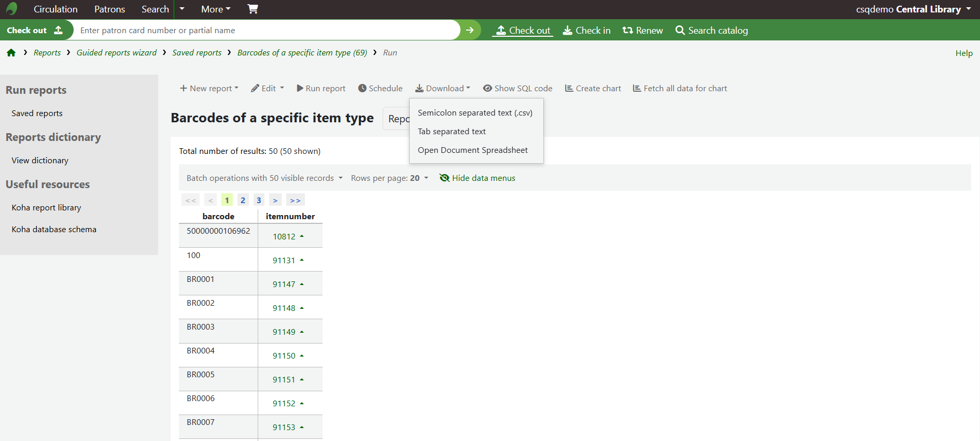Click the home breadcrumb icon

tap(11, 53)
